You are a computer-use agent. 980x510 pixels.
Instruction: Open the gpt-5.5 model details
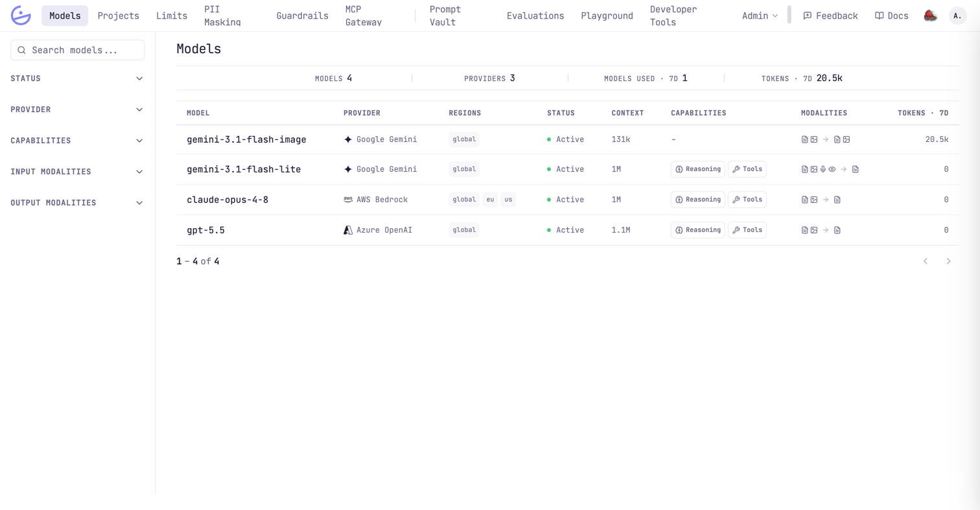pyautogui.click(x=205, y=230)
